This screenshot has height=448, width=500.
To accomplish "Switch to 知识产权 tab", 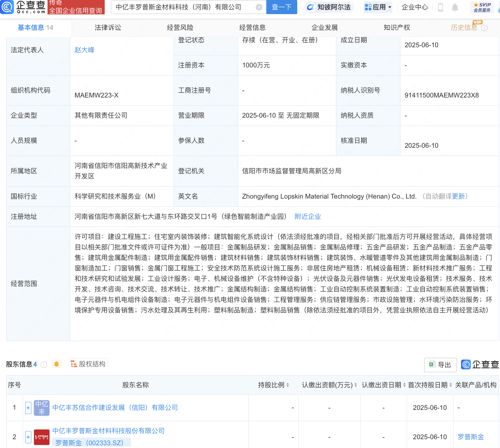I will point(397,28).
